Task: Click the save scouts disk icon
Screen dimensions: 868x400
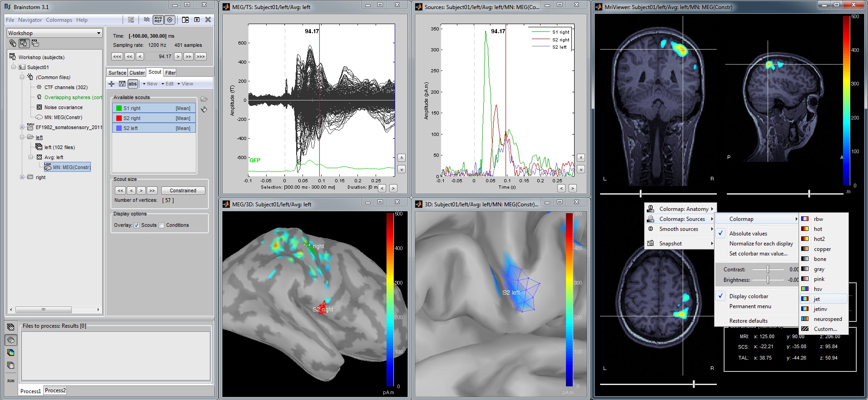Action: pyautogui.click(x=204, y=109)
